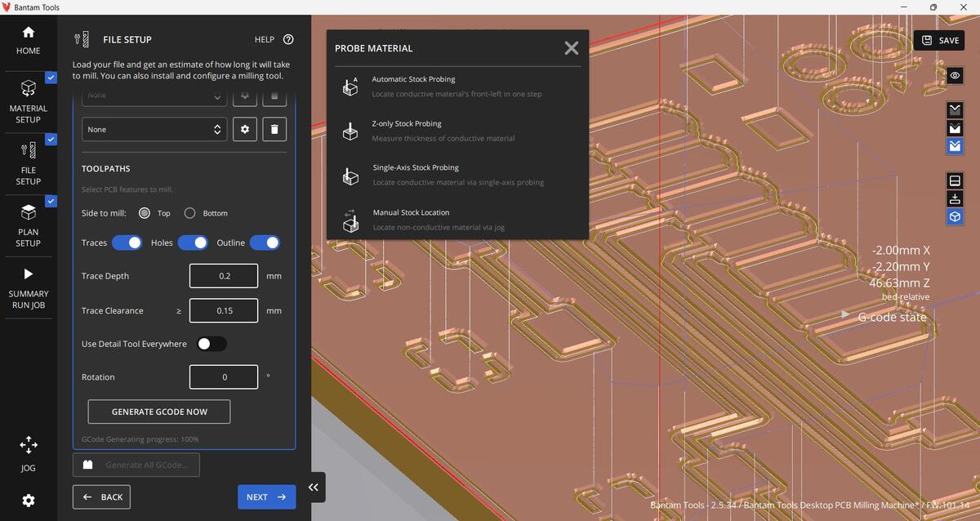Click the Generate All GCode button

(x=136, y=465)
